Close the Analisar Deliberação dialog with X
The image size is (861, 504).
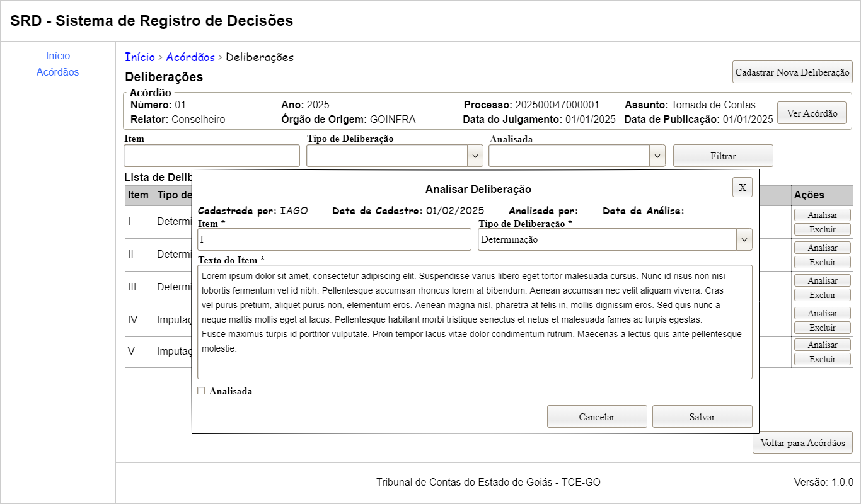tap(742, 187)
